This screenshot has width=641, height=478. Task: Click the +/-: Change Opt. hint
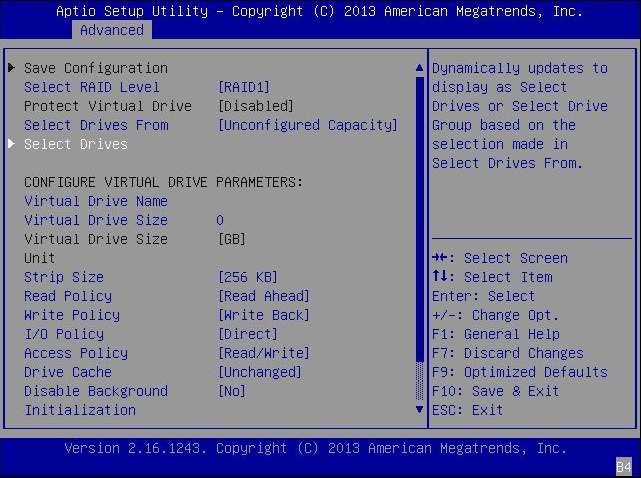[x=495, y=315]
